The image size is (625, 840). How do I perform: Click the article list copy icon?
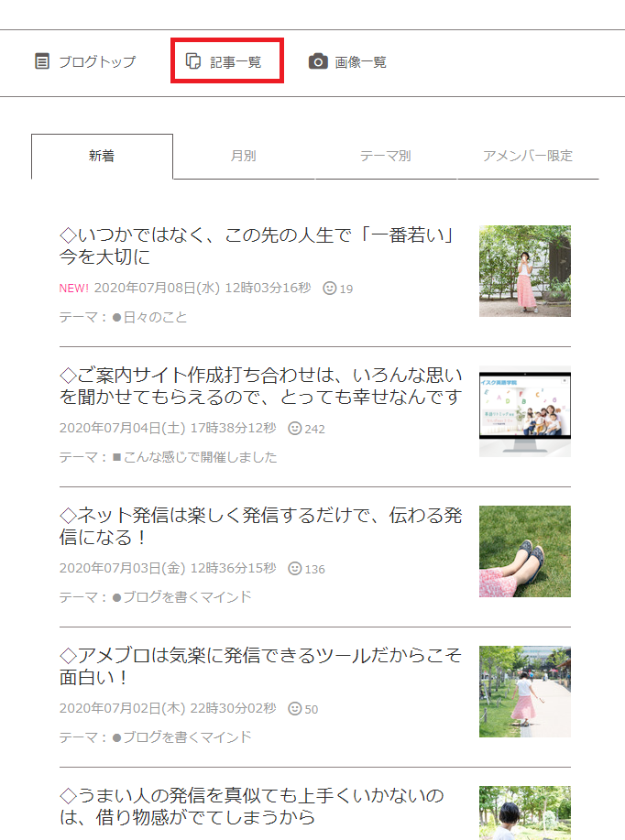coord(193,61)
